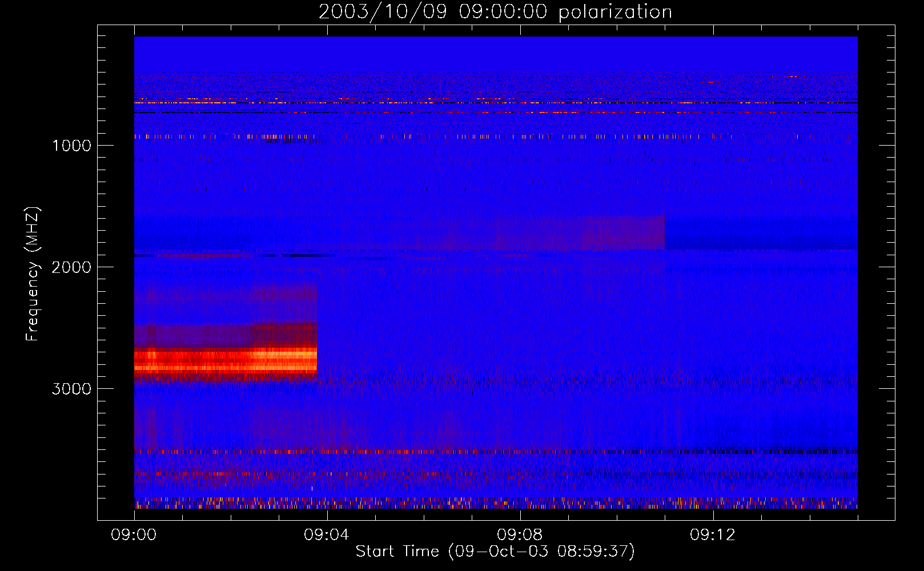Click the "Start Time (09-Oct-03 08:59:37)" axis label
Viewport: 924px width, 571px height.
point(495,552)
